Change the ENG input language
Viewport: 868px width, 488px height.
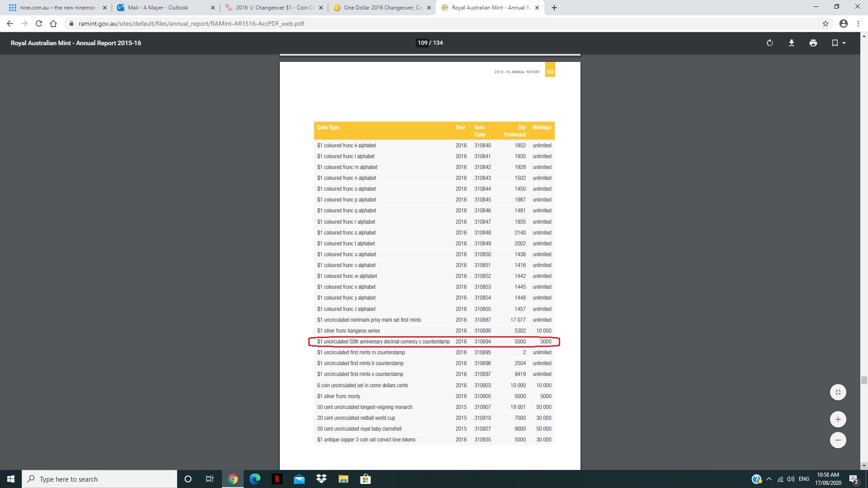point(804,479)
